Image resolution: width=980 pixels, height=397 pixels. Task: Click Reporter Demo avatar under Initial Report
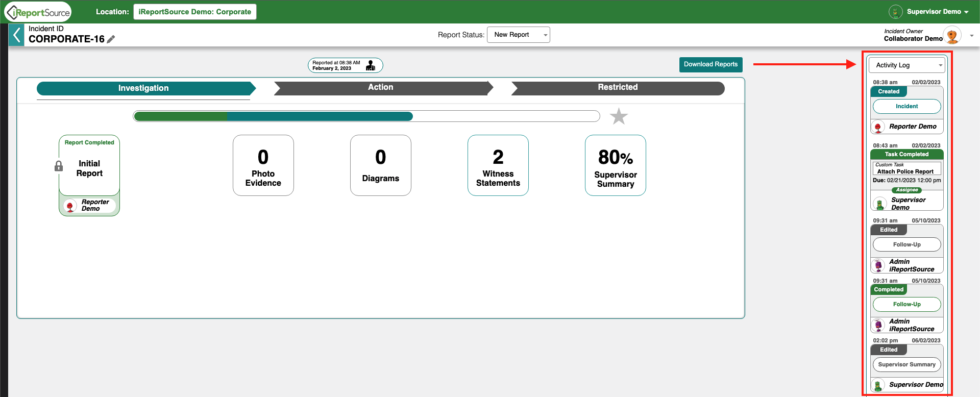(x=70, y=206)
